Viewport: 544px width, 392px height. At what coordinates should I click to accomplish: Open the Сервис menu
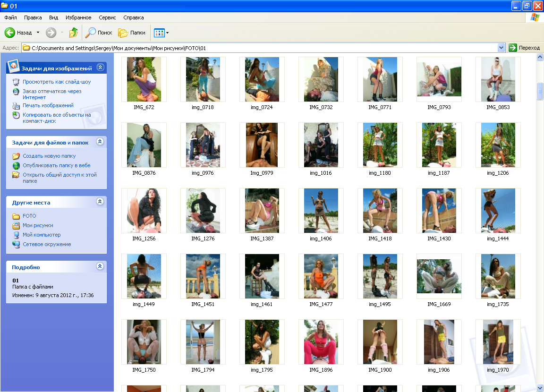point(107,17)
